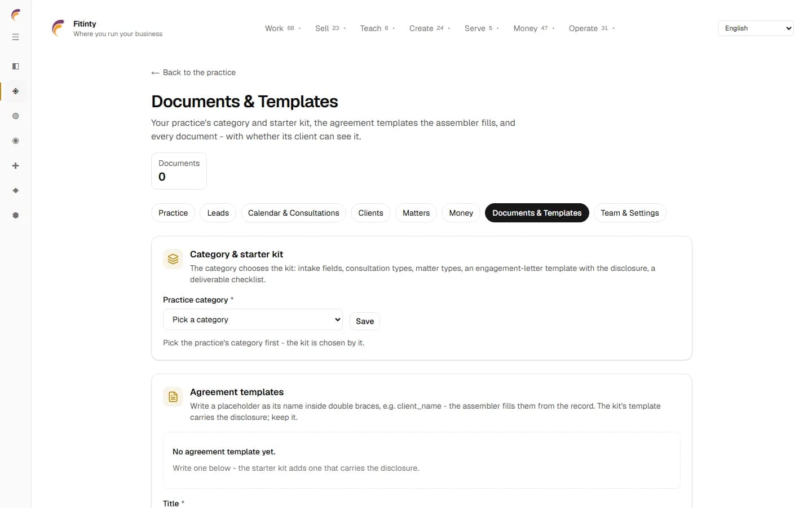Switch to the Practice tab
Viewport: 812px width, 508px height.
coord(173,213)
